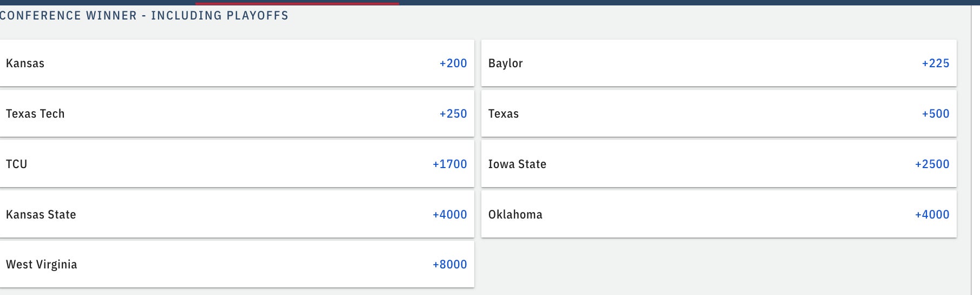Select the TCU team label

(x=17, y=164)
